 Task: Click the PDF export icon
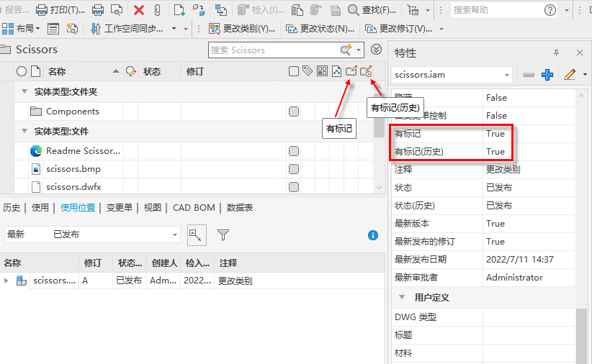pyautogui.click(x=334, y=10)
